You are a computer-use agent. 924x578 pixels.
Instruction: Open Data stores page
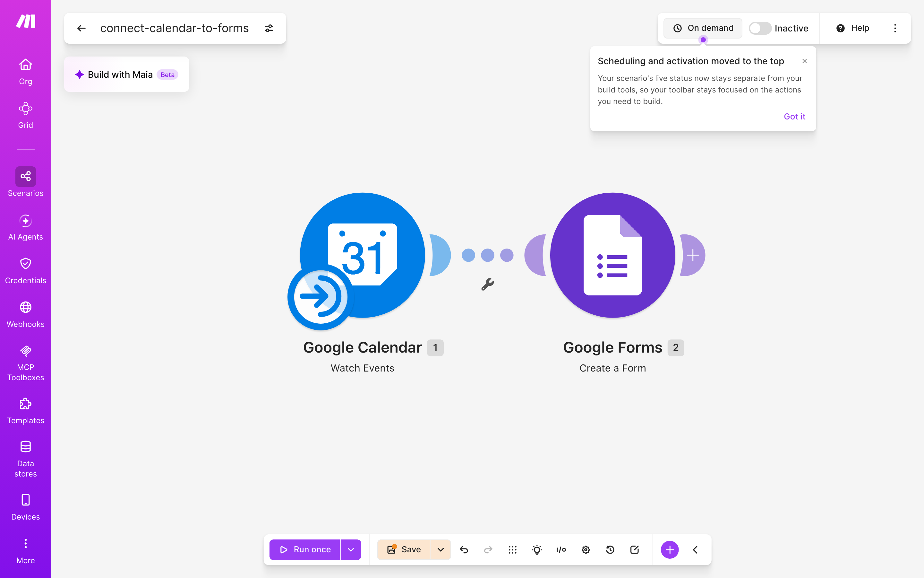tap(26, 459)
